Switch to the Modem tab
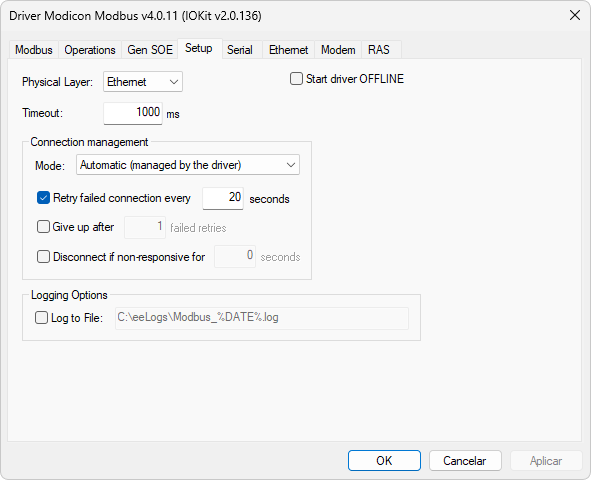Image resolution: width=591 pixels, height=480 pixels. coord(338,50)
